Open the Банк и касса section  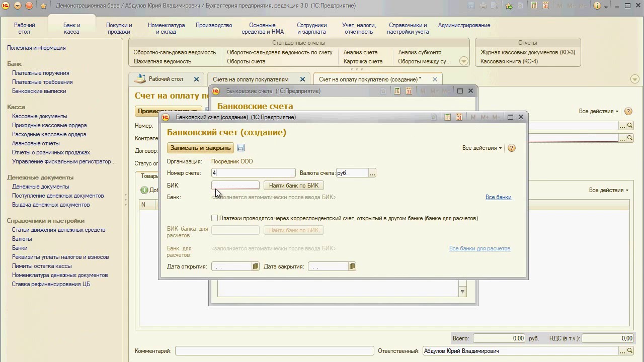pyautogui.click(x=72, y=28)
